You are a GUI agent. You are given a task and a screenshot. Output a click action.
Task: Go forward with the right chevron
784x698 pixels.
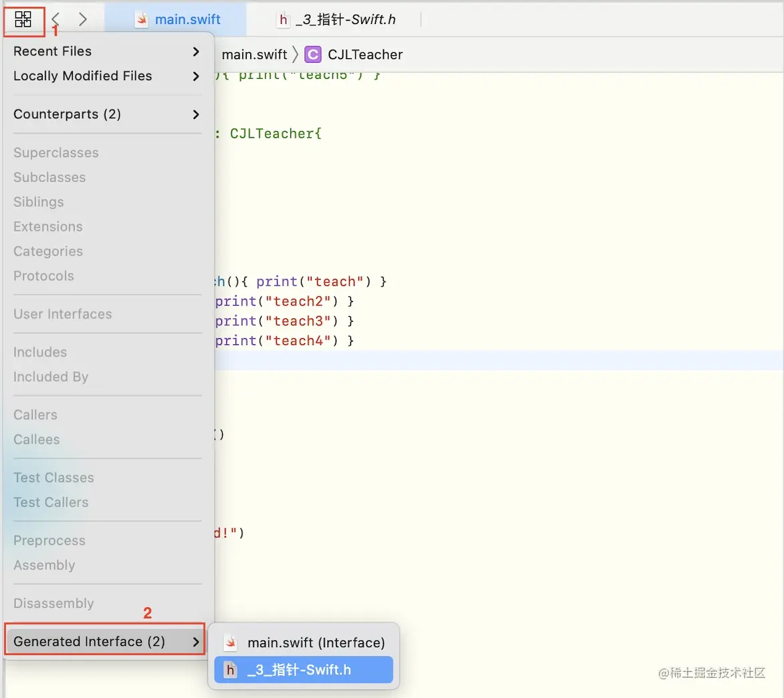(x=83, y=19)
